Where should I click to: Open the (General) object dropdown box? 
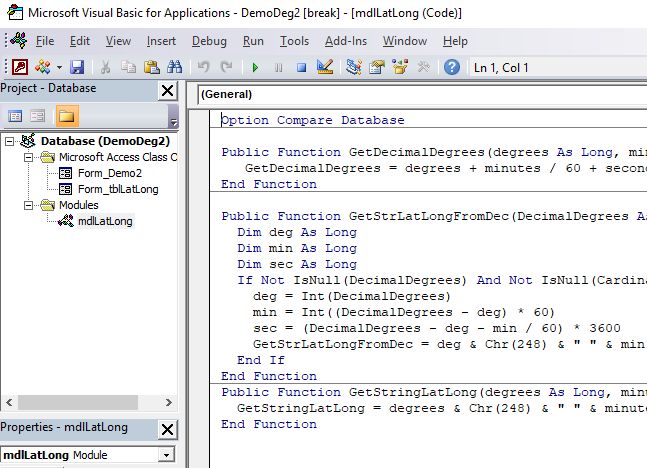click(422, 95)
